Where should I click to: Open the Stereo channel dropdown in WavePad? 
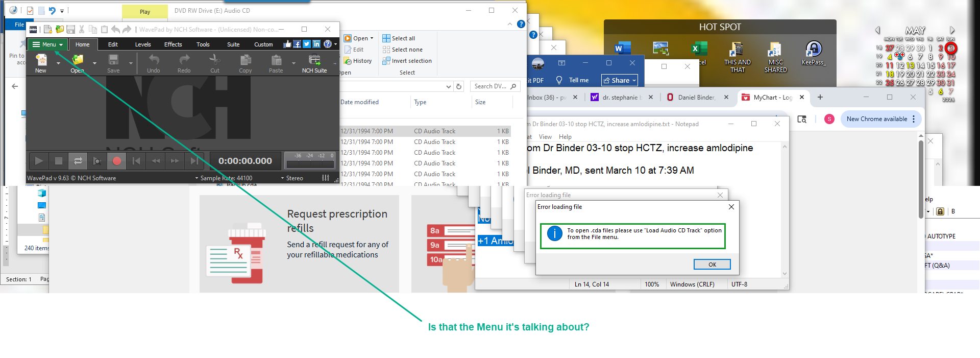[292, 178]
